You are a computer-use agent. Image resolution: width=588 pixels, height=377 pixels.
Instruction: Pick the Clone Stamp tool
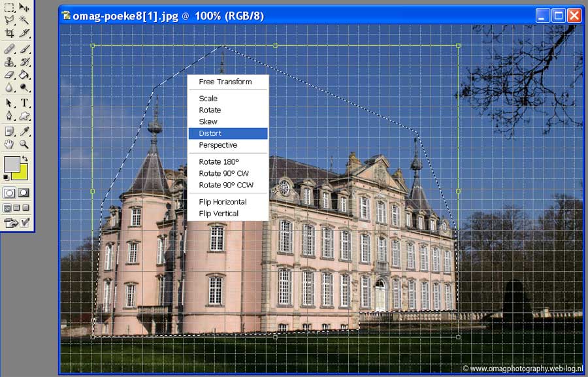click(9, 62)
